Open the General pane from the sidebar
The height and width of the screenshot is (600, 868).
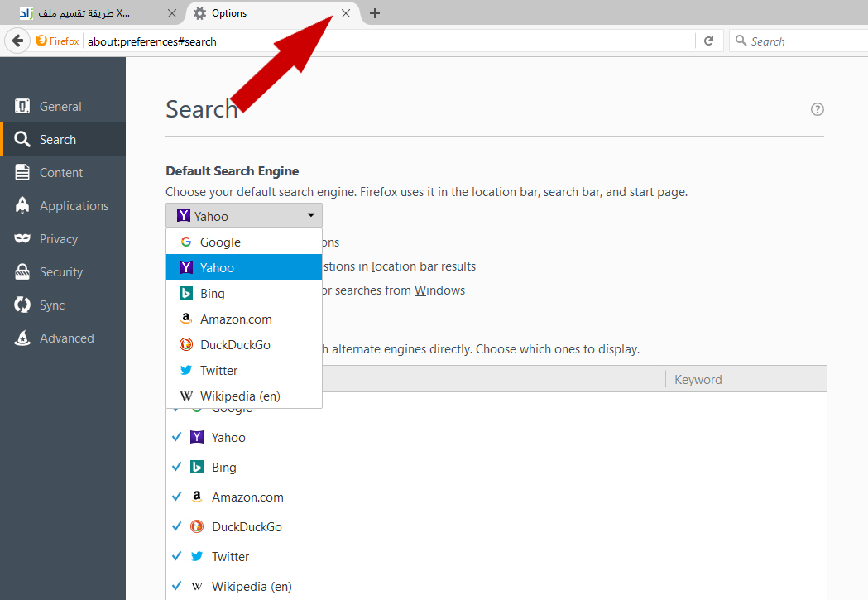coord(63,106)
